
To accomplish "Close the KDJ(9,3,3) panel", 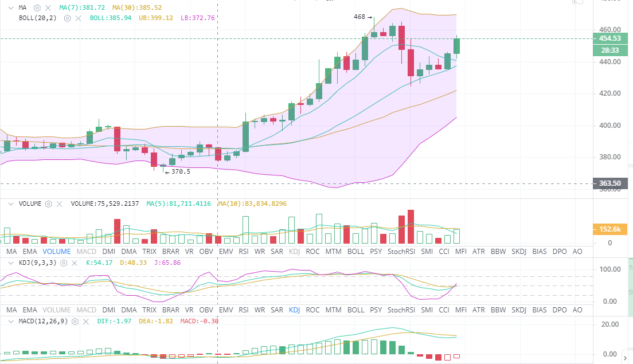I will (75, 263).
